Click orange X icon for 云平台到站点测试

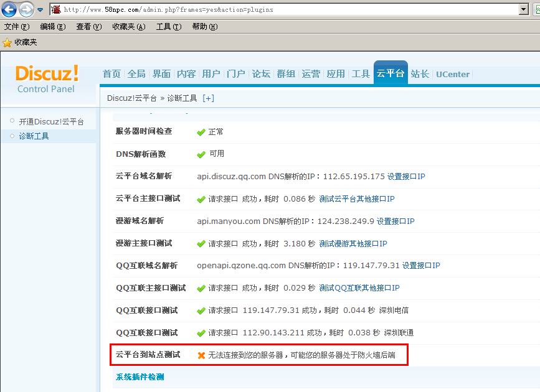201,355
